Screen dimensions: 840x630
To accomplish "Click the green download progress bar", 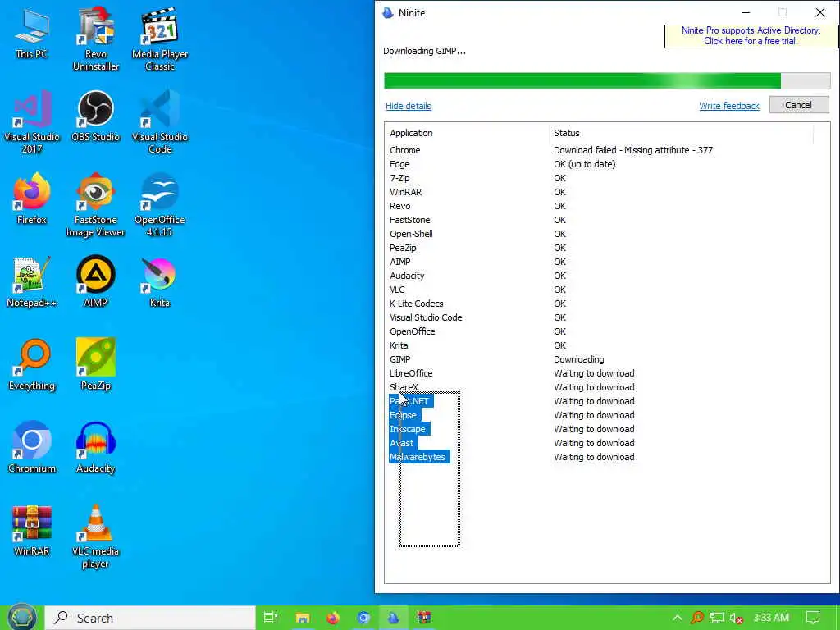I will click(607, 81).
